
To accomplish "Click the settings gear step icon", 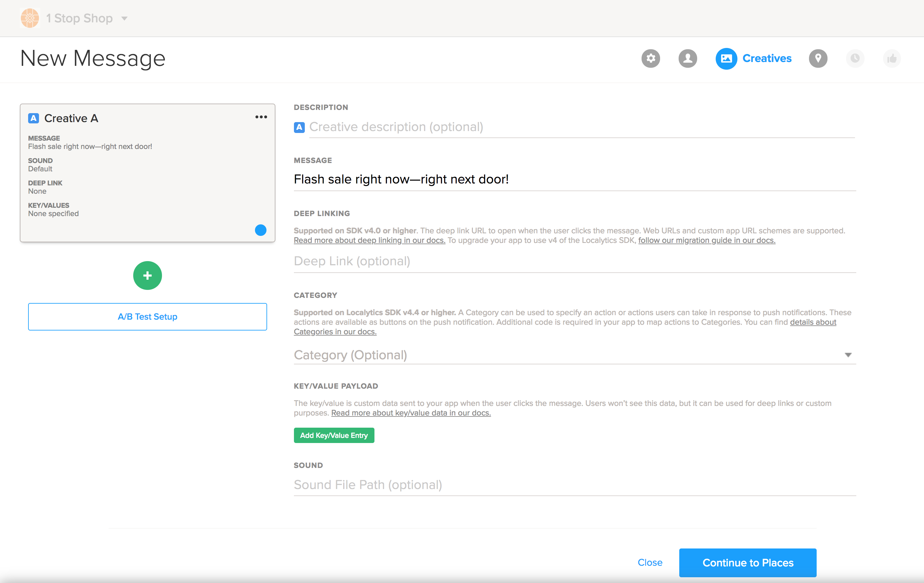I will point(651,58).
